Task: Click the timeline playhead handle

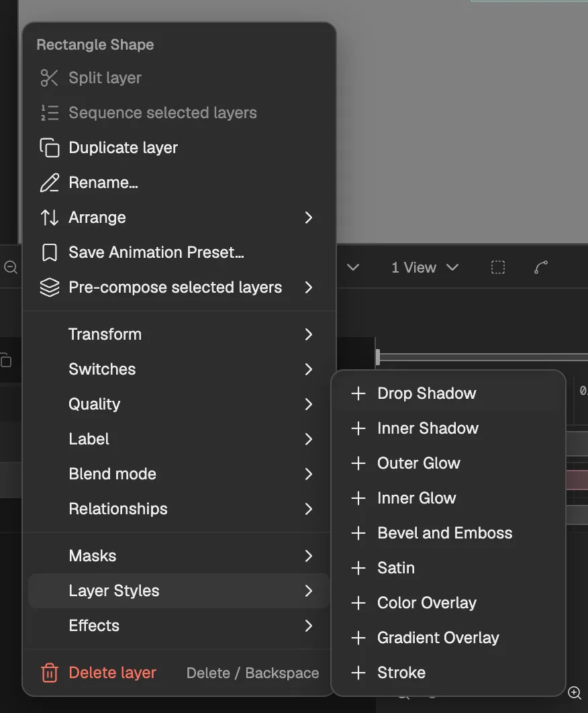Action: 378,357
